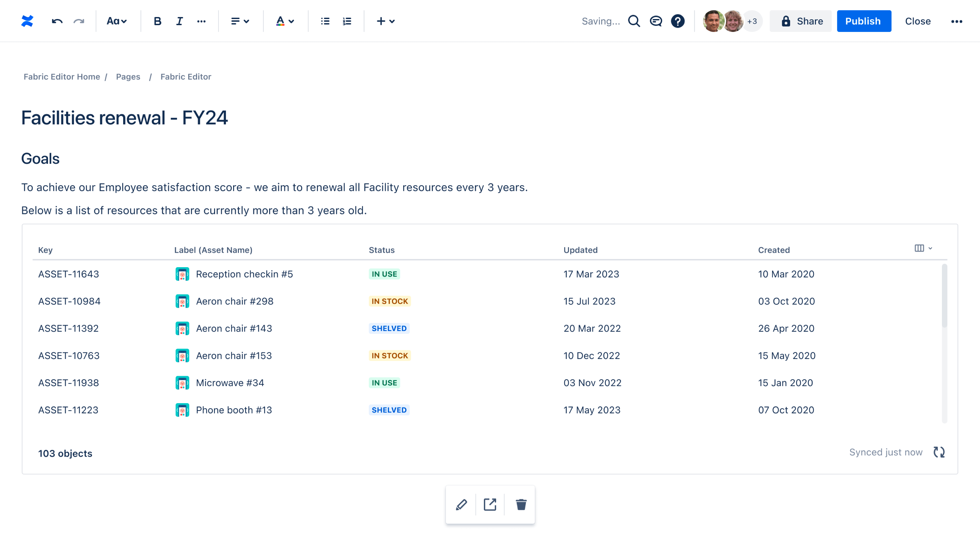
Task: Click the Publish button
Action: click(x=863, y=21)
